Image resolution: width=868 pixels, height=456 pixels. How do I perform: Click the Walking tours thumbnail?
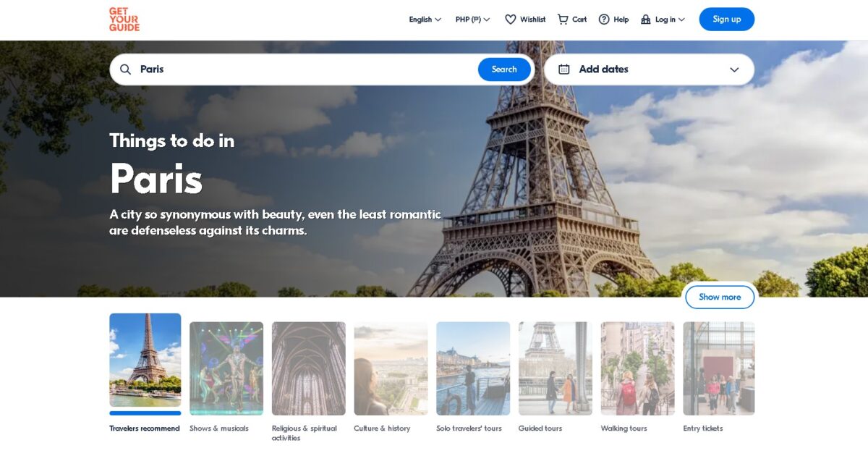[638, 368]
